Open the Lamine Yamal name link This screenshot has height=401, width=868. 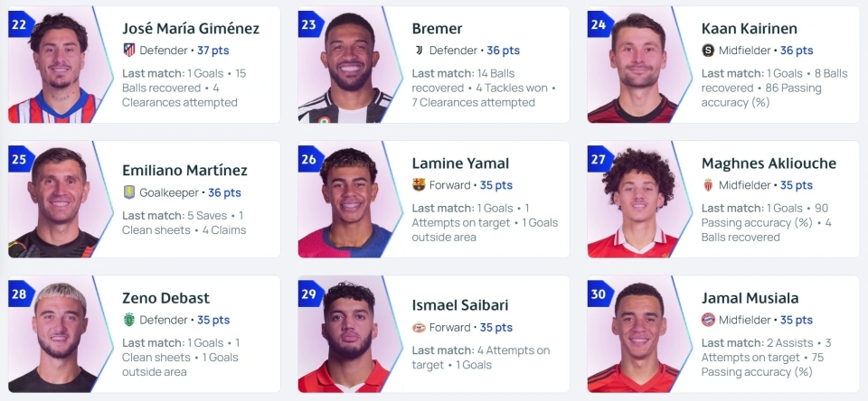(x=460, y=163)
